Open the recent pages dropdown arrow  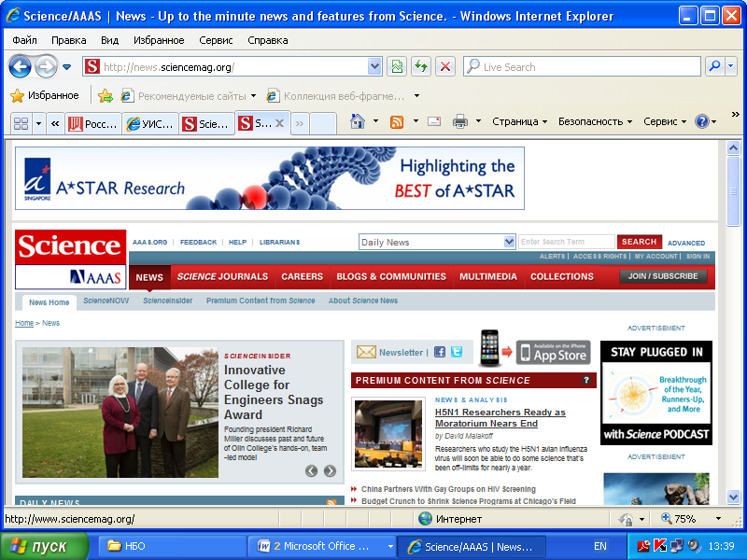click(x=66, y=67)
